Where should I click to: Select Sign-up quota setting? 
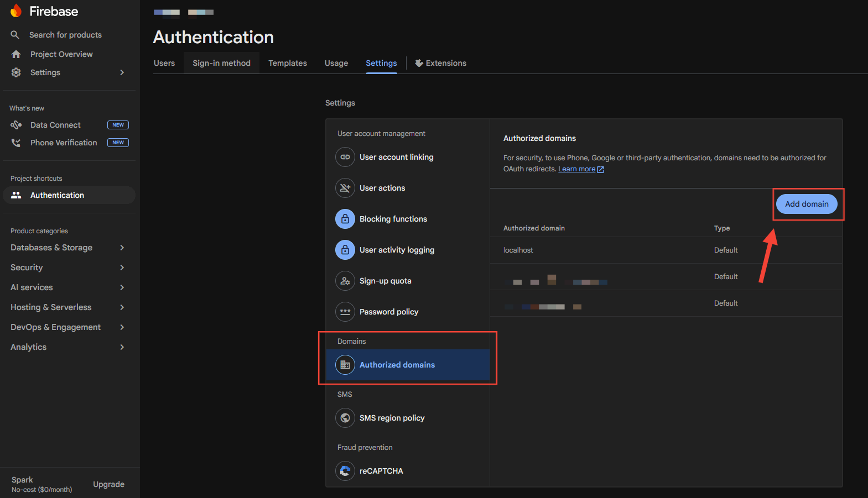[408, 281]
